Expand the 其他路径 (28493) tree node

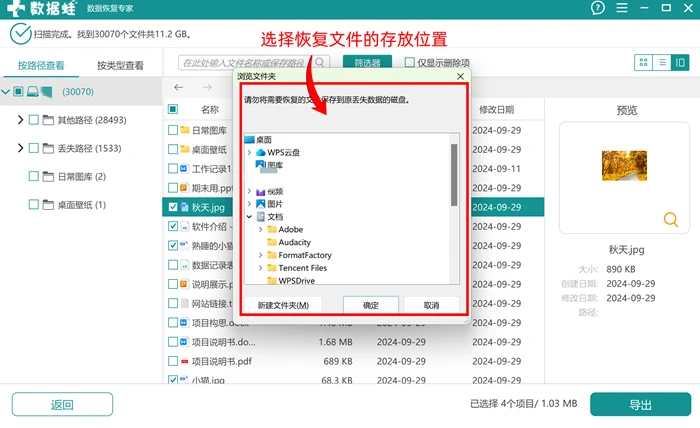(20, 120)
